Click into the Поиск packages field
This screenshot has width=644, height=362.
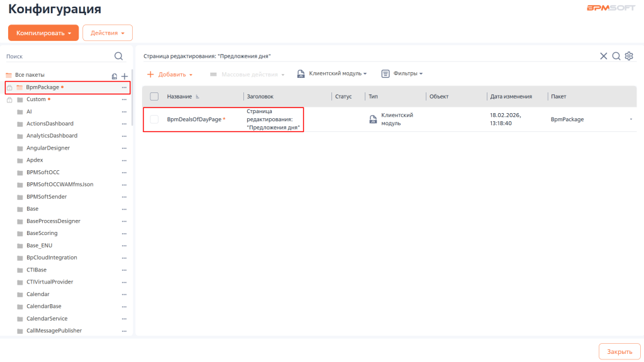57,56
